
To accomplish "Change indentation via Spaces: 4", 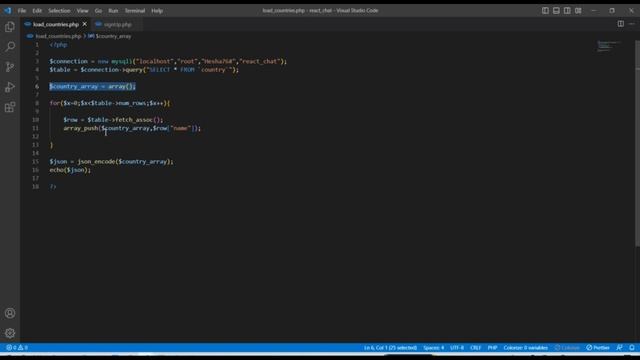I will click(433, 348).
